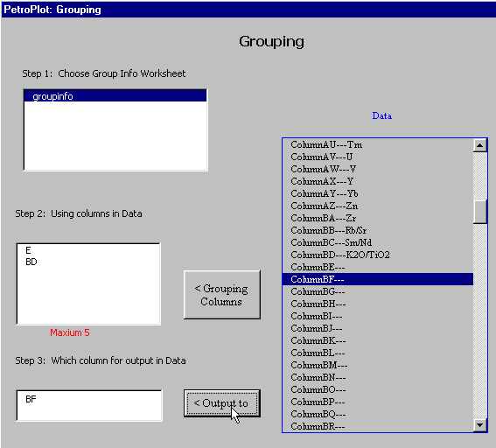Select ColumnBG in the Data list
The width and height of the screenshot is (496, 448).
click(x=378, y=291)
